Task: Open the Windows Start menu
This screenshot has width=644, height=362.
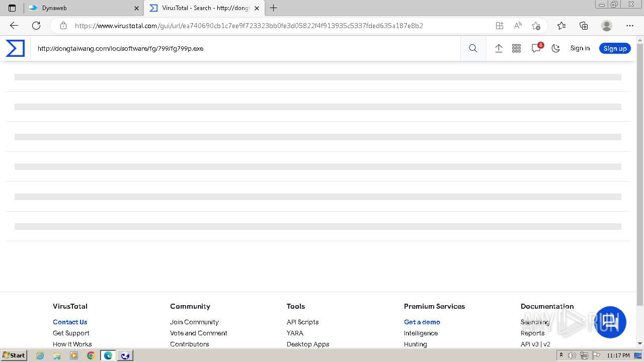Action: point(14,355)
